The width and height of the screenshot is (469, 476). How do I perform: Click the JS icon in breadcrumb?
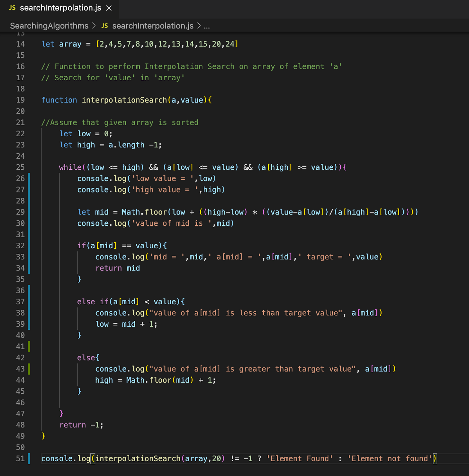(105, 26)
